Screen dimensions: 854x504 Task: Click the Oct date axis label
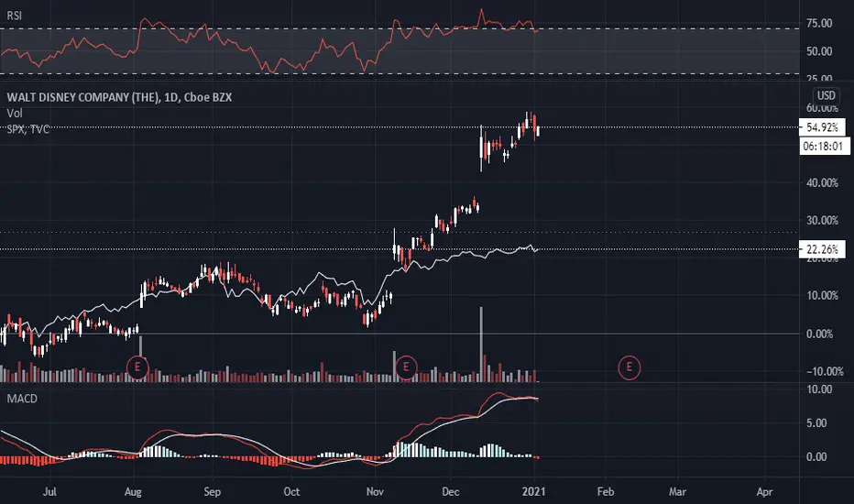coord(291,491)
